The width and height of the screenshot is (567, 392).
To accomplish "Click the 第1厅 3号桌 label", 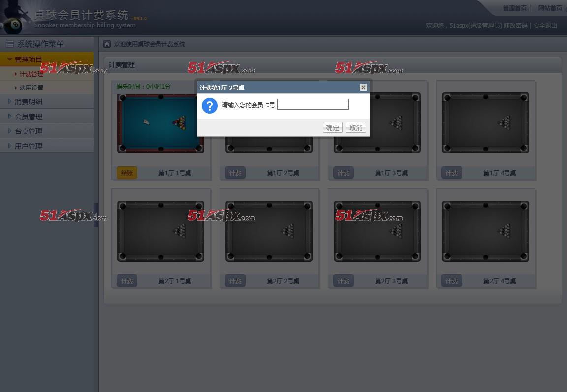I will 391,173.
